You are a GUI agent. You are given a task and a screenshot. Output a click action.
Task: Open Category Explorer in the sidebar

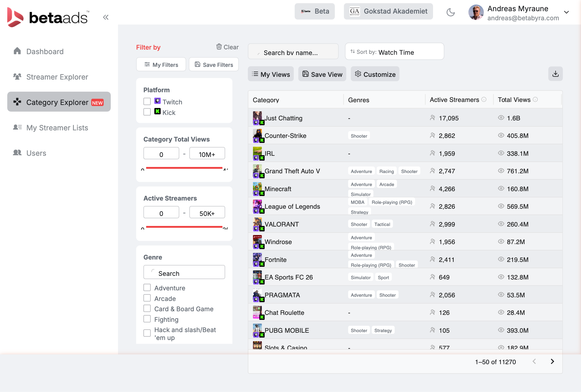[59, 102]
